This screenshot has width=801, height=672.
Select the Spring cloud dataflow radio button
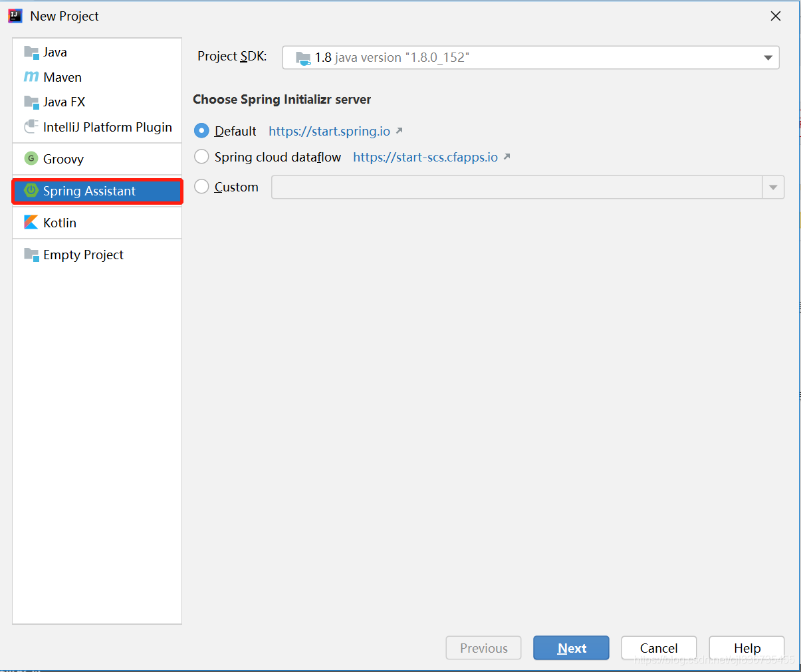pos(201,157)
